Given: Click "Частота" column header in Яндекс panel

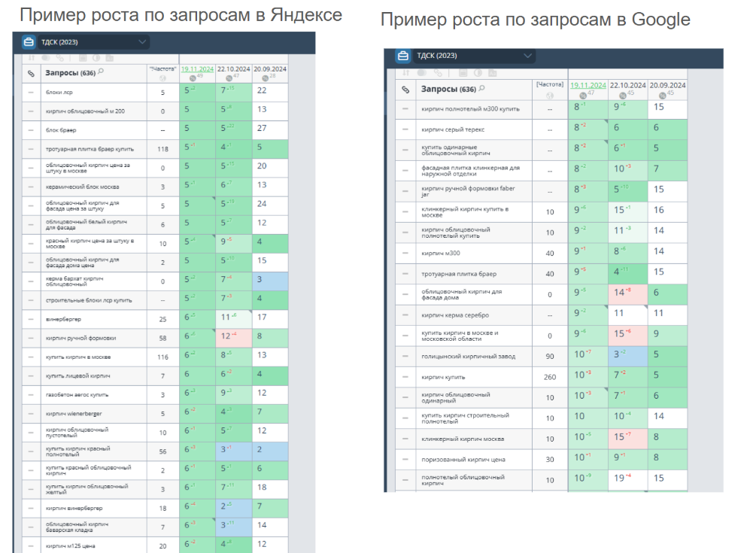Looking at the screenshot, I should point(162,69).
